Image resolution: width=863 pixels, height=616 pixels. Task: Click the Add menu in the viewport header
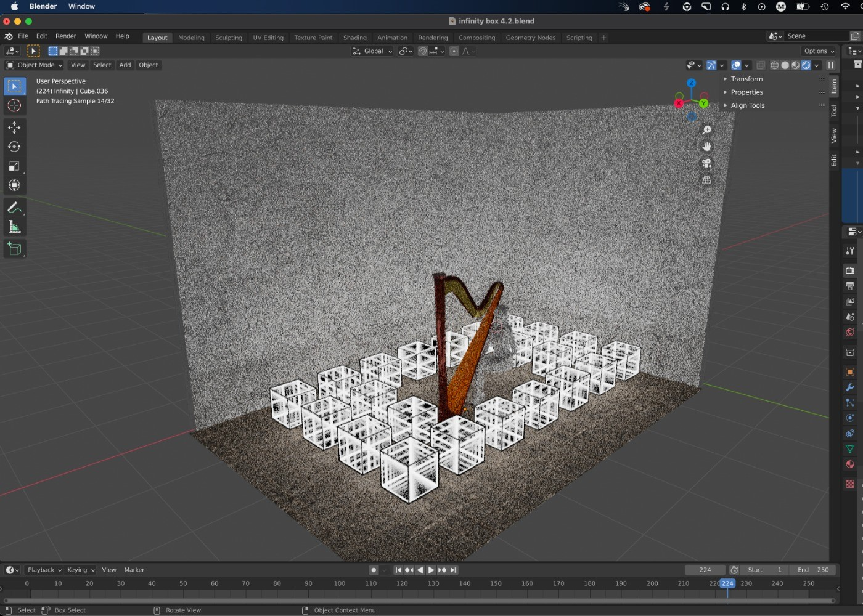tap(125, 65)
